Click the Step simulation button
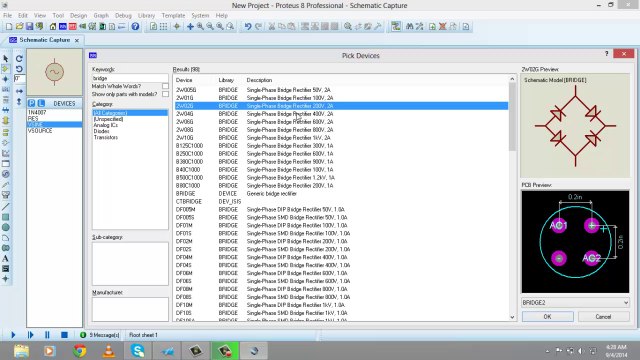 coord(31,335)
